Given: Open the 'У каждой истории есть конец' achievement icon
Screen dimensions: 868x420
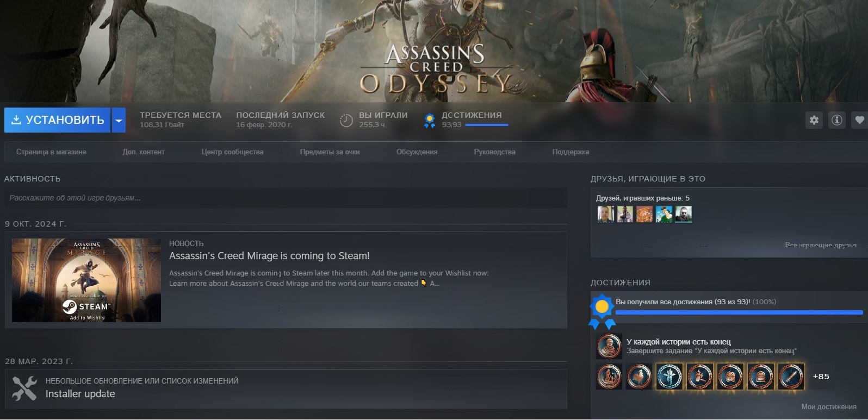Looking at the screenshot, I should point(610,346).
